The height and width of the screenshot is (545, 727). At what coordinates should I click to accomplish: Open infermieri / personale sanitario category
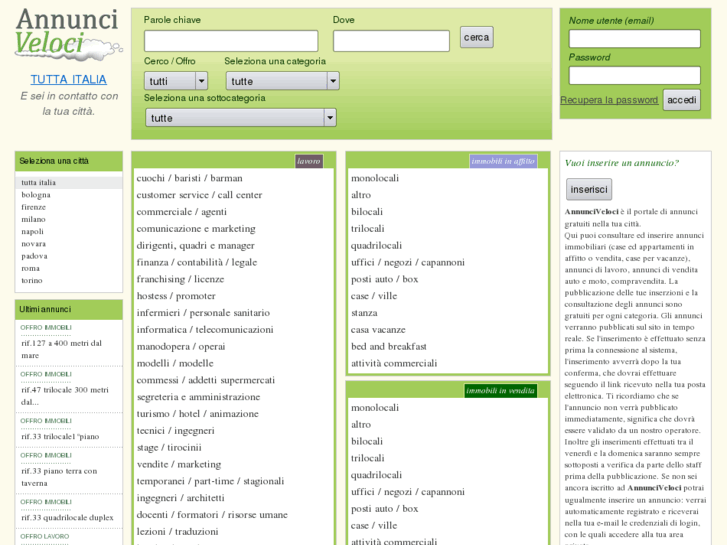[203, 313]
